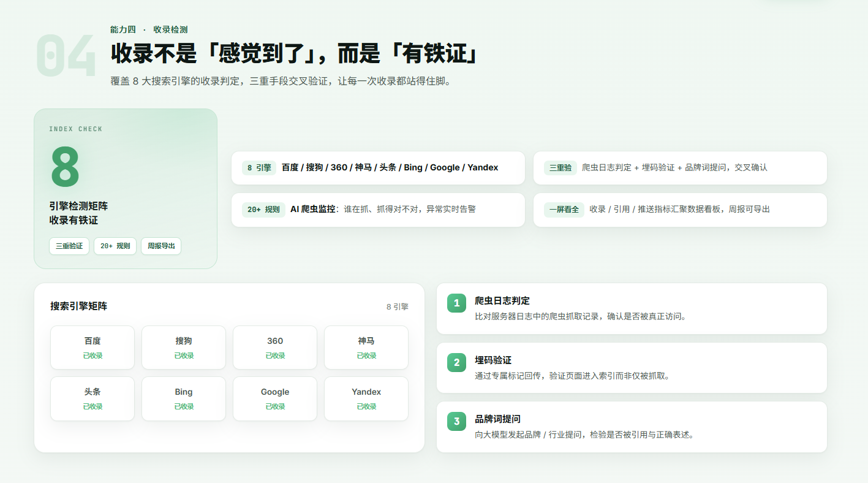Screen dimensions: 868x483
Task: Open the 头条 engine card
Action: click(92, 398)
